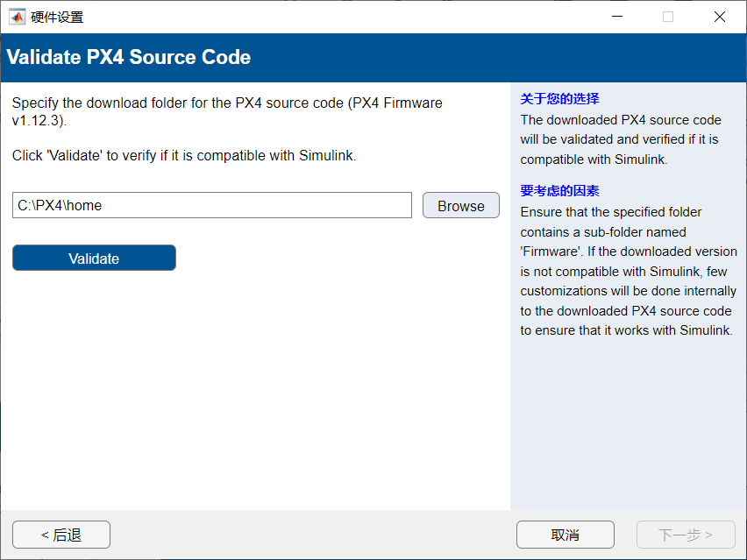Click the disabled 下一步 button
This screenshot has width=747, height=560.
[686, 535]
